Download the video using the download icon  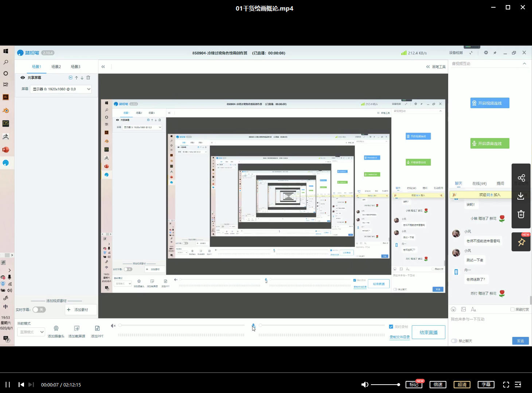click(521, 196)
